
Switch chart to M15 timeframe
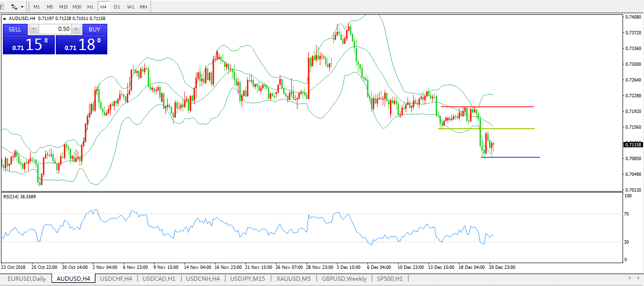pyautogui.click(x=63, y=7)
